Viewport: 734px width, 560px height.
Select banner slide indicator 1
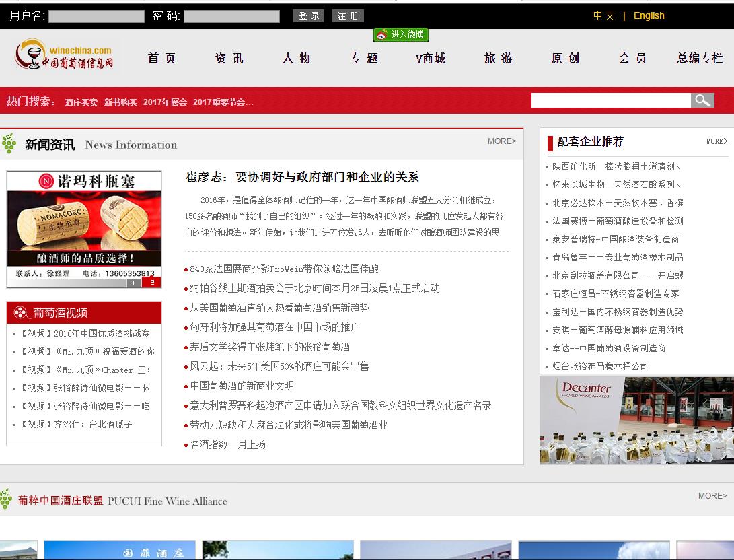click(133, 283)
